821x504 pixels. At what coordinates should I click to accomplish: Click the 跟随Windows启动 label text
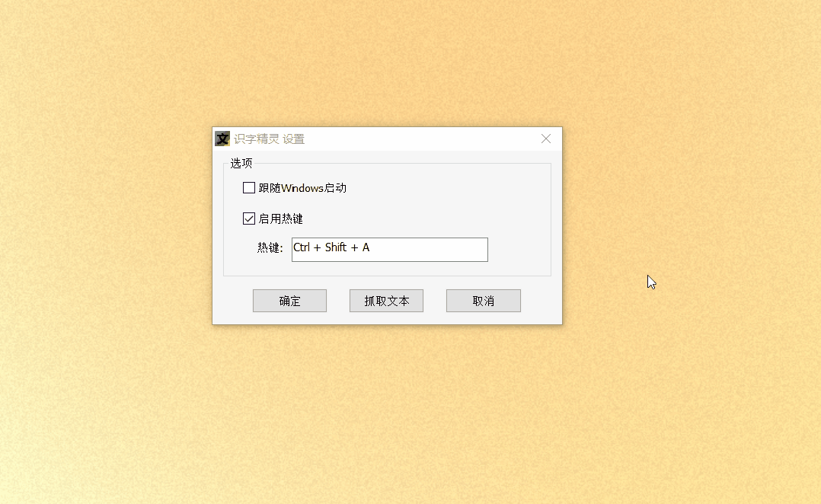click(x=302, y=188)
